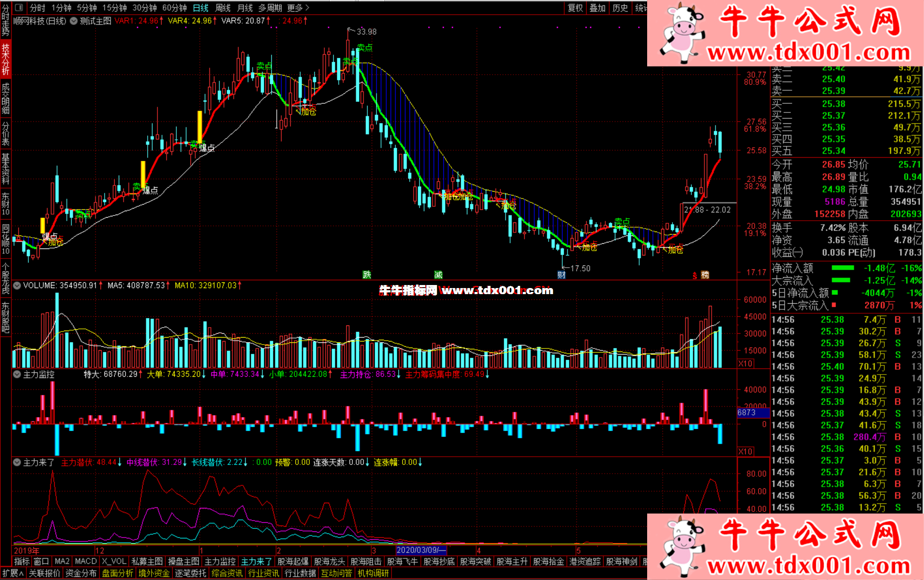Toggle X10 scale on 主力监控 axis
Screen dimensions: 924x580
point(746,451)
